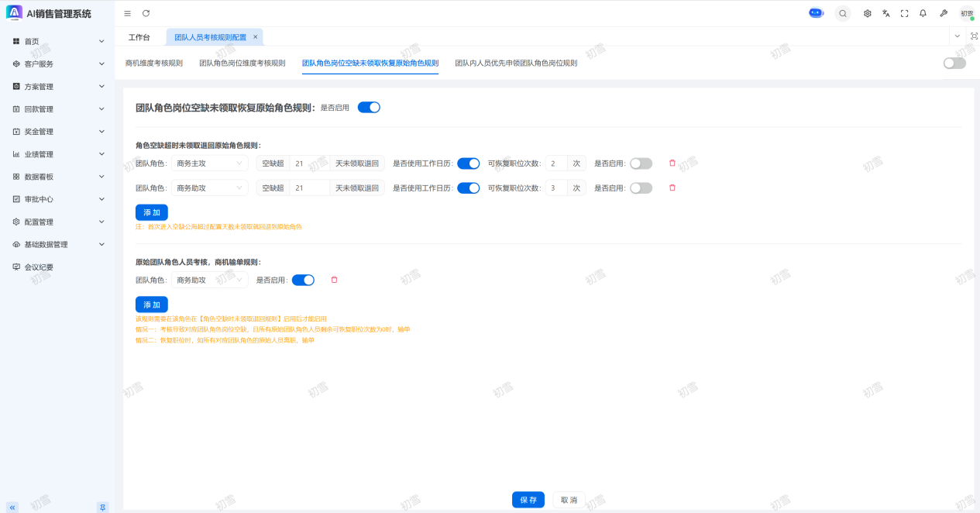This screenshot has height=513, width=980.
Task: Click the refresh icon in top bar
Action: 146,13
